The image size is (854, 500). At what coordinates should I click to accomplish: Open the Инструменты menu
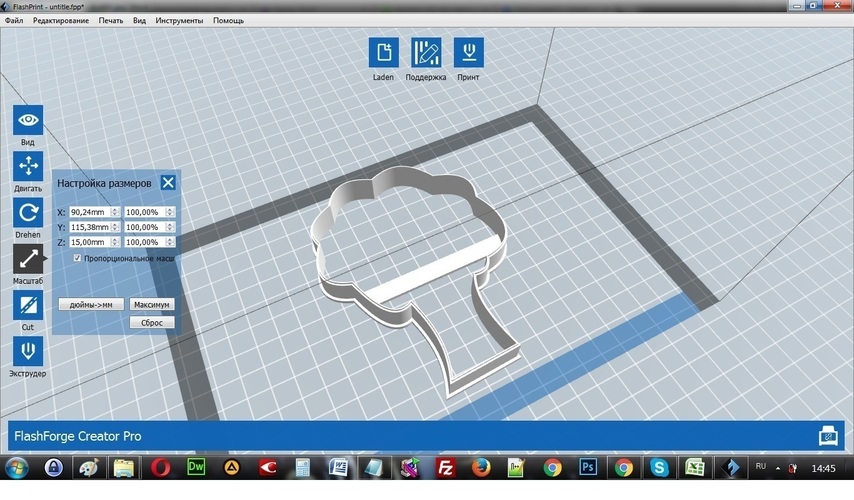[179, 21]
